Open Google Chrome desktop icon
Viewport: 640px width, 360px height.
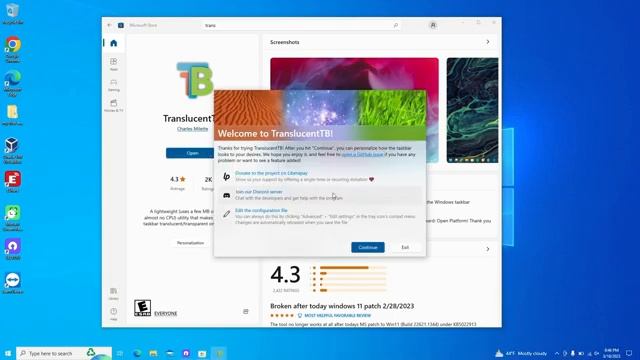point(13,49)
